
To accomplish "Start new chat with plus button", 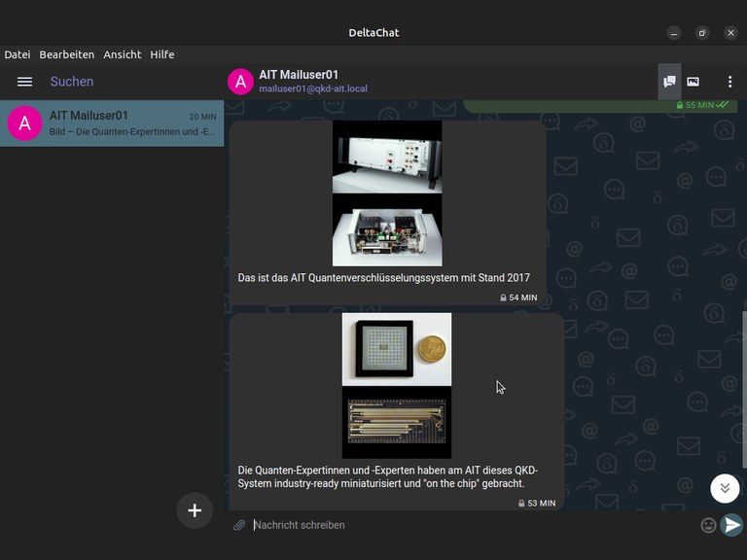I will coord(195,510).
